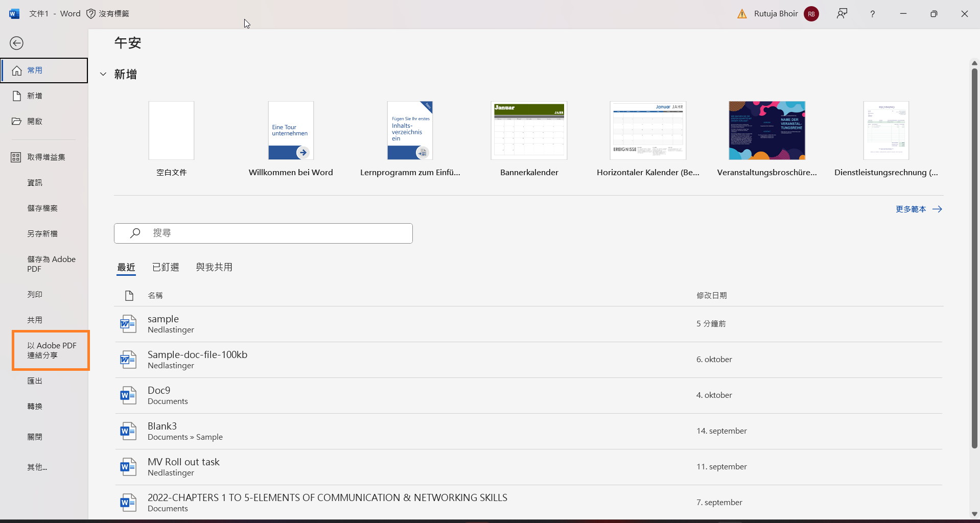Collapse the 新增 section chevron
Image resolution: width=980 pixels, height=523 pixels.
tap(103, 75)
